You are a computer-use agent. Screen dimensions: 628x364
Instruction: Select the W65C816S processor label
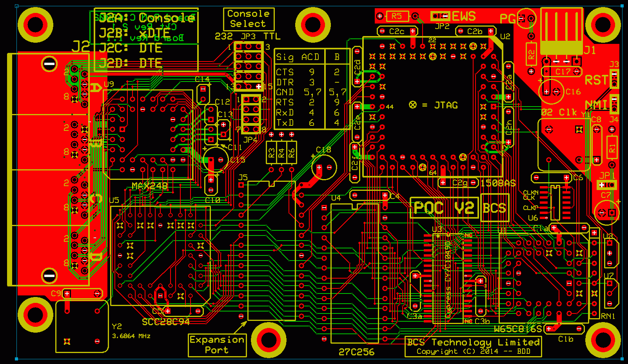point(518,329)
